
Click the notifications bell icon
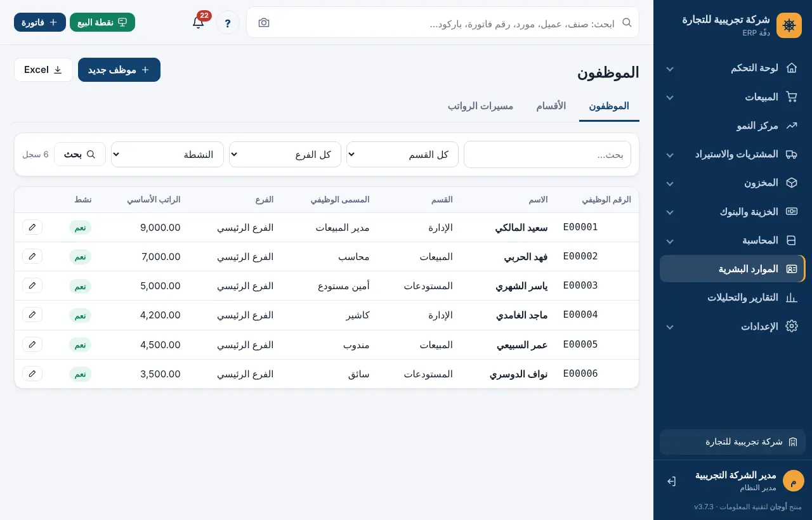point(198,22)
